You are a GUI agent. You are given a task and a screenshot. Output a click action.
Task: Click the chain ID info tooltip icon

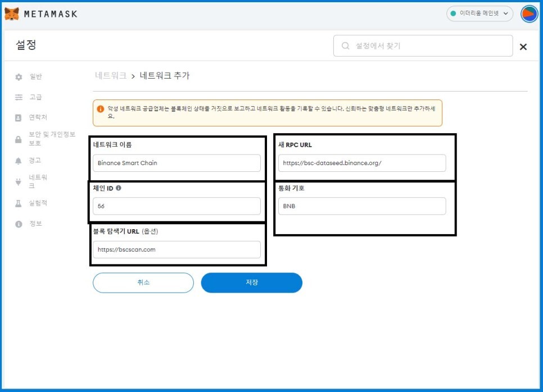(x=119, y=188)
